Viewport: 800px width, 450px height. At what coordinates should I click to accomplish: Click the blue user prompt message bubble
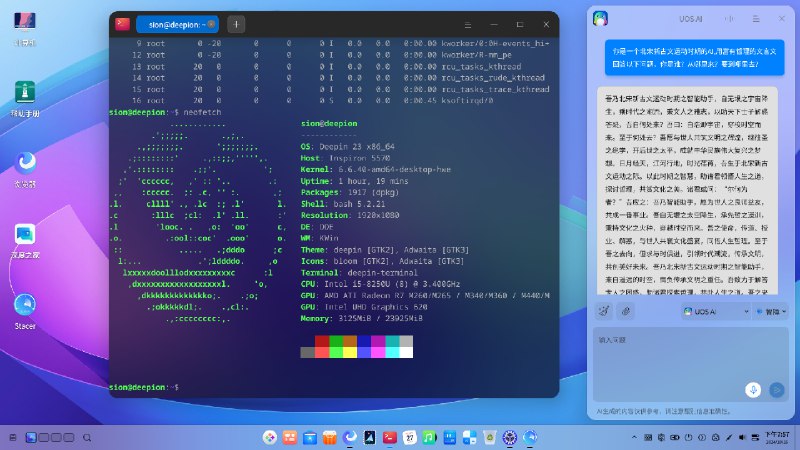point(694,58)
